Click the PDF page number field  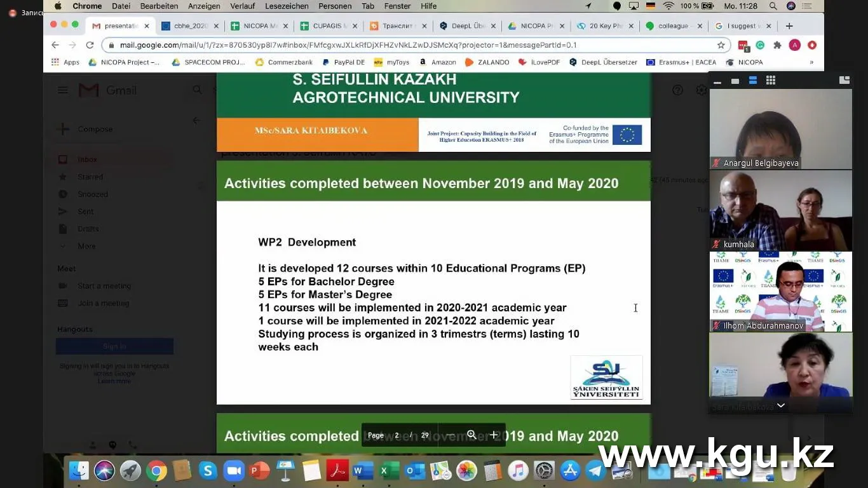[x=397, y=435]
